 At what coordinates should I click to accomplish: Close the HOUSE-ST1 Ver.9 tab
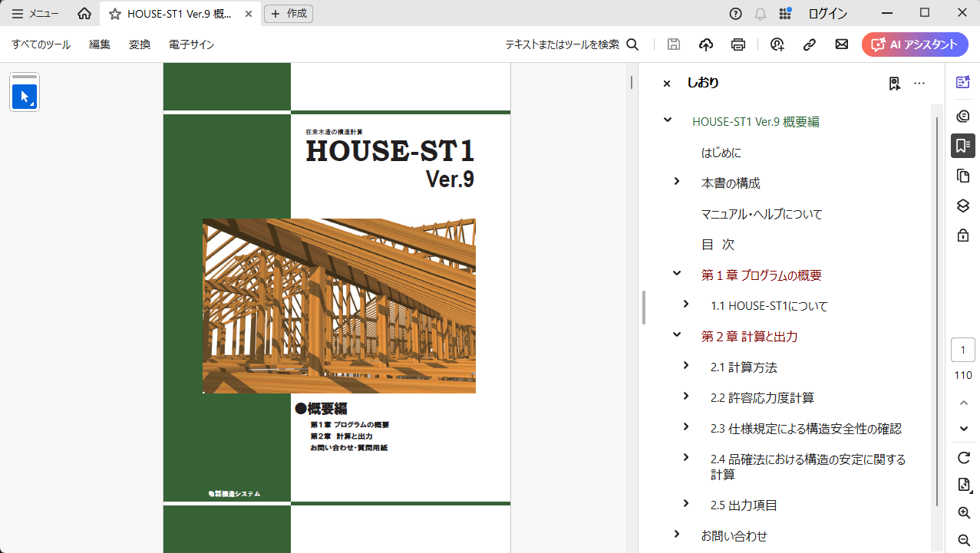[x=249, y=14]
